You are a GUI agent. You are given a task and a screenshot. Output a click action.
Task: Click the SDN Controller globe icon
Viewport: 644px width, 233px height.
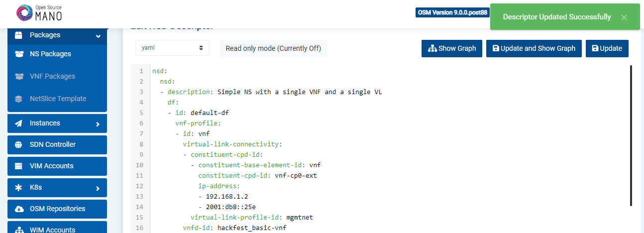click(x=19, y=145)
